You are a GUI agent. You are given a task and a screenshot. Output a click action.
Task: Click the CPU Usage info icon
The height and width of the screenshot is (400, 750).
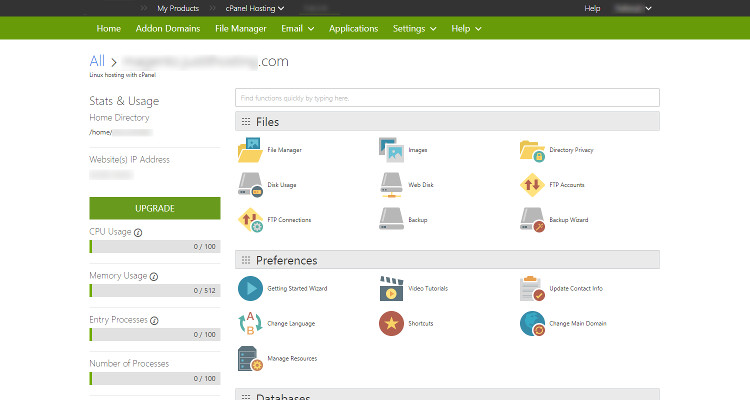(x=138, y=233)
